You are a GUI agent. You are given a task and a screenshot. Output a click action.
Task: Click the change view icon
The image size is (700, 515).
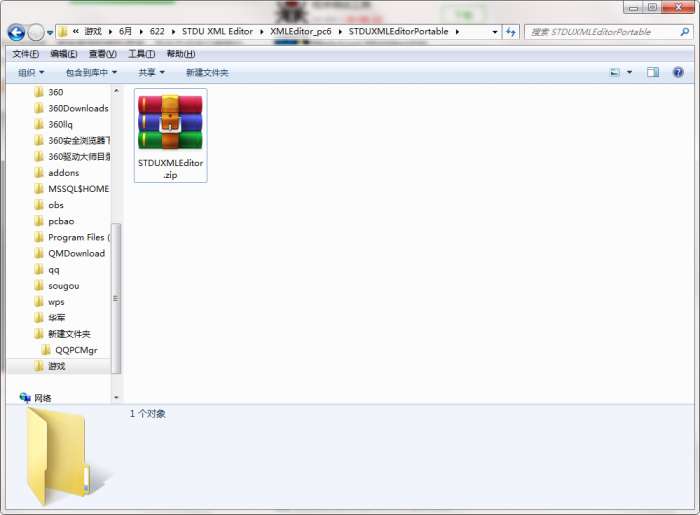(615, 72)
